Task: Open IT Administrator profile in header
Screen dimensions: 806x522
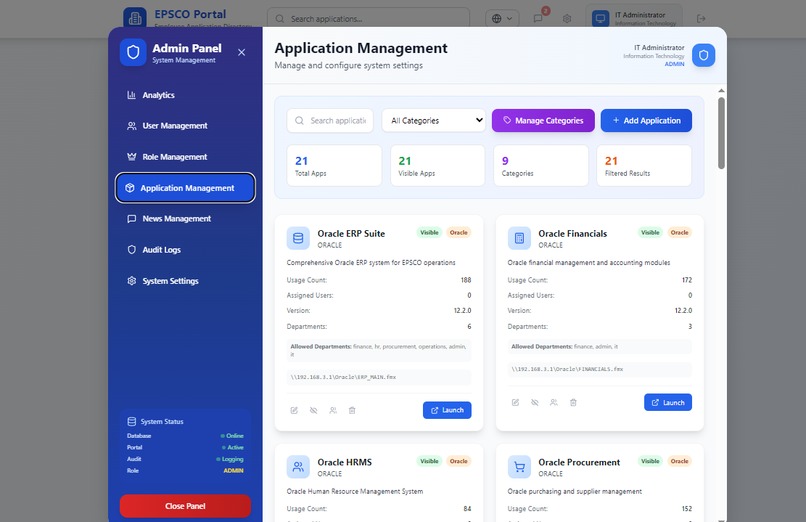Action: [x=634, y=18]
